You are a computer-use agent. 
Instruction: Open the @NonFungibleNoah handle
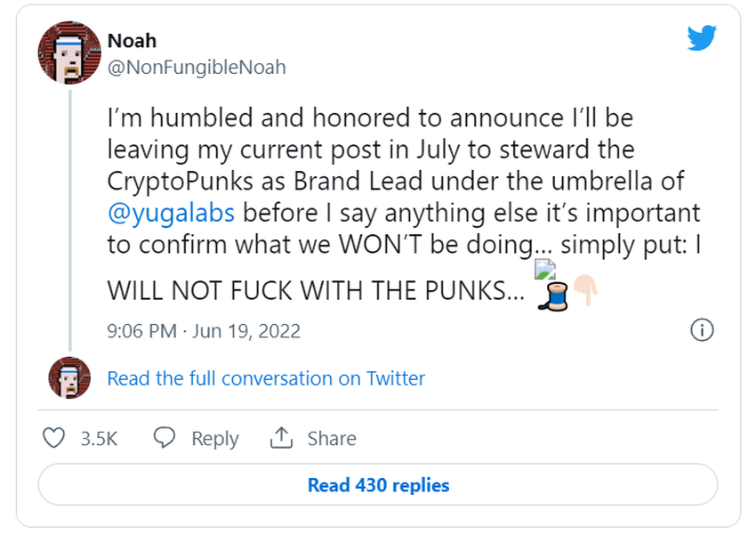click(x=197, y=67)
